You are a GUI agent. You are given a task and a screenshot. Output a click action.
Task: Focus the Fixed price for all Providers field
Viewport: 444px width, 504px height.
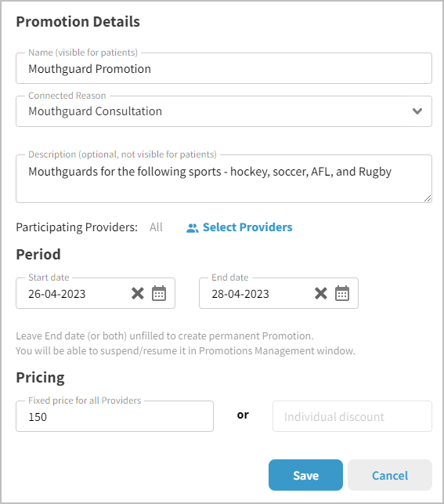point(114,416)
